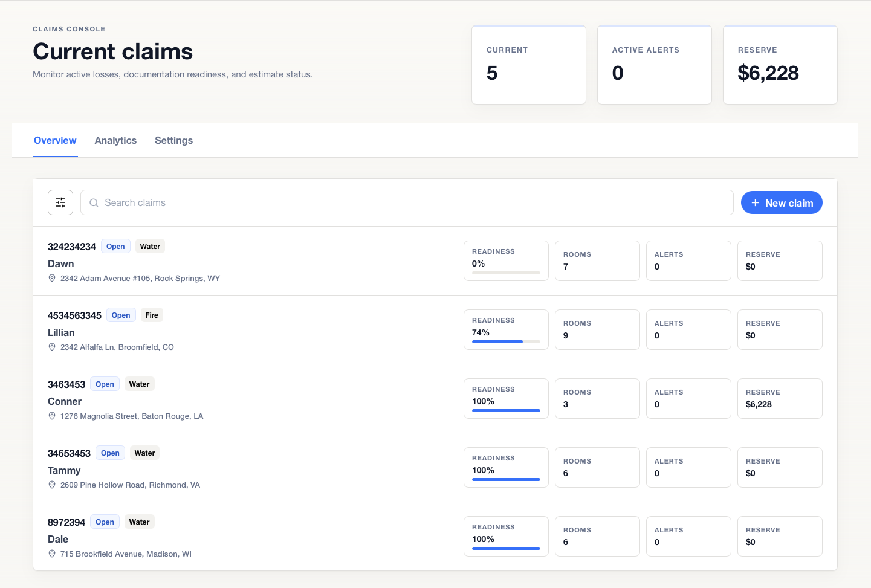Click Dawn's Rooms 7 card

click(597, 261)
